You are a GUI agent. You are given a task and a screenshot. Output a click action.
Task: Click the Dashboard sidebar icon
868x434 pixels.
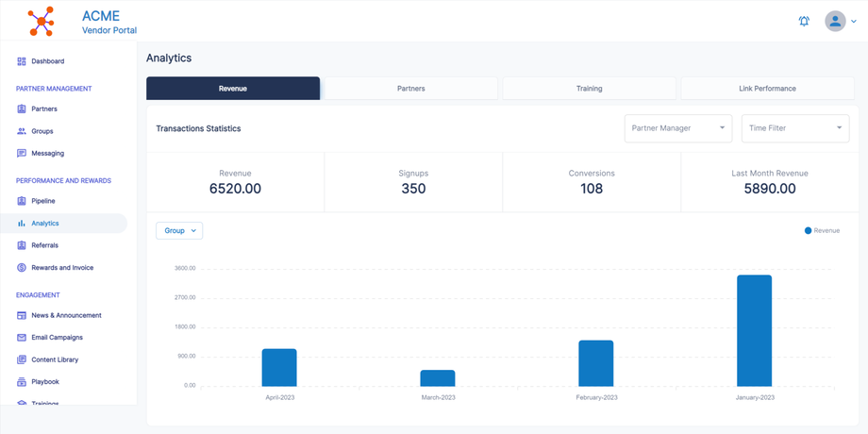click(22, 61)
